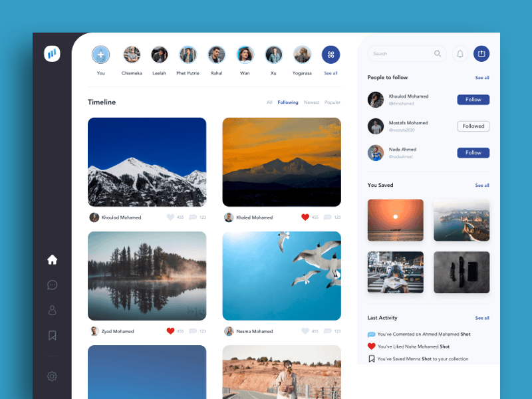Open Khaled Mohamed's post author name
The height and width of the screenshot is (399, 532).
[x=255, y=217]
